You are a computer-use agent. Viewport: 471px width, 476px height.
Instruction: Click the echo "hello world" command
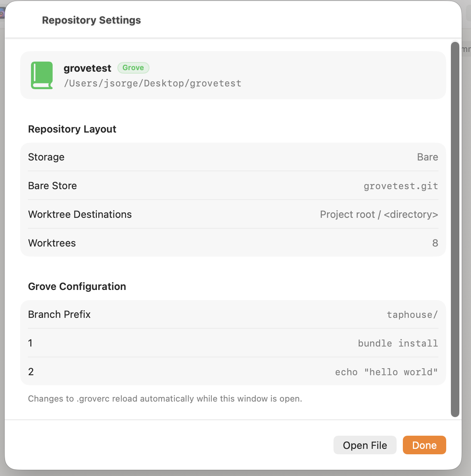tap(387, 372)
